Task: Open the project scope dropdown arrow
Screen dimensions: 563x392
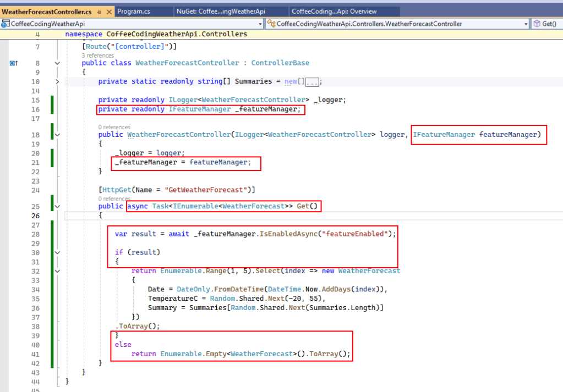Action: click(260, 24)
